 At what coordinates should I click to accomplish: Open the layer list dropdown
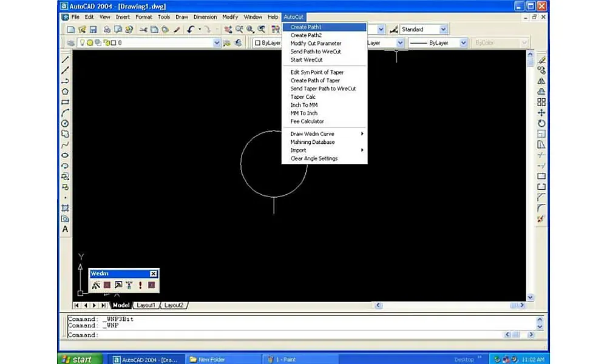pyautogui.click(x=217, y=43)
